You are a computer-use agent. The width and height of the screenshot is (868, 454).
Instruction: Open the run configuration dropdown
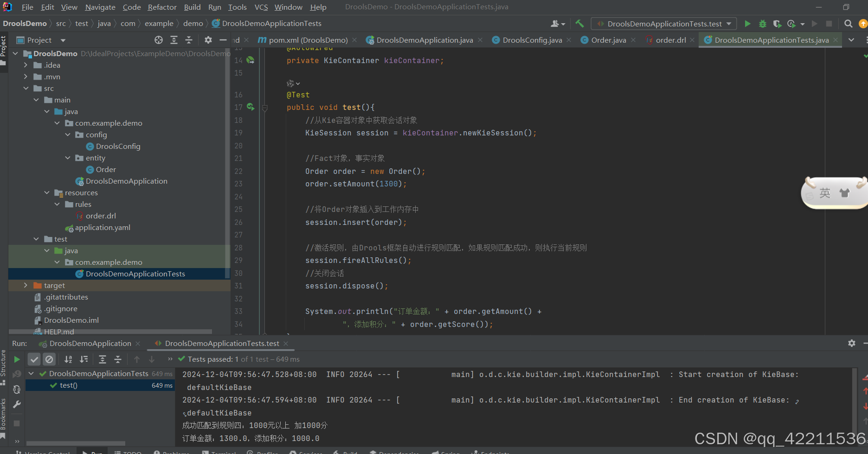coord(664,24)
